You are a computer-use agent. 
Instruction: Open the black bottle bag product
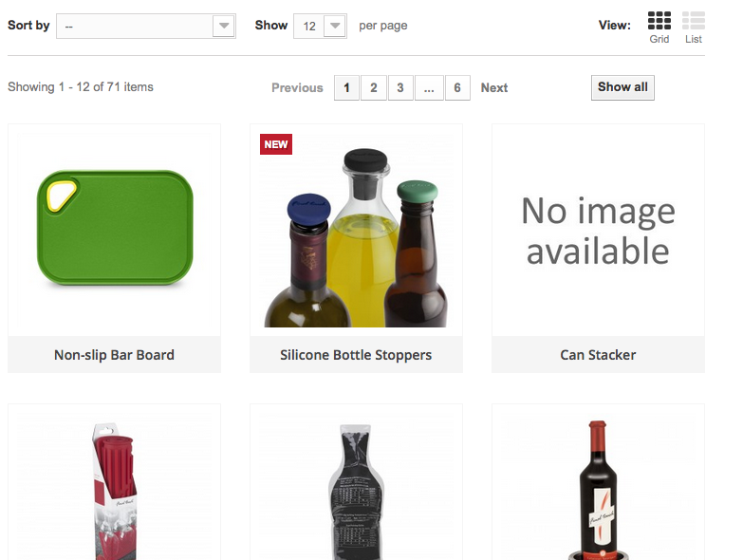click(356, 487)
